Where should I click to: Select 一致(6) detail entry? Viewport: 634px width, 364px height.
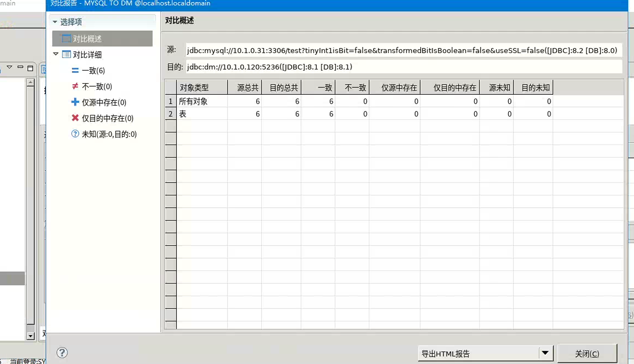tap(93, 71)
